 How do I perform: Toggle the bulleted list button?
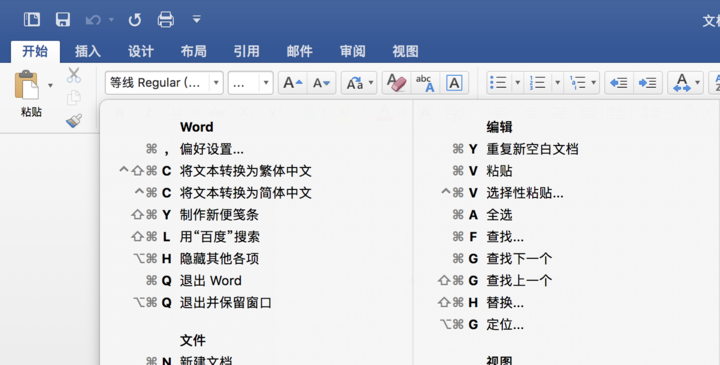(x=498, y=83)
